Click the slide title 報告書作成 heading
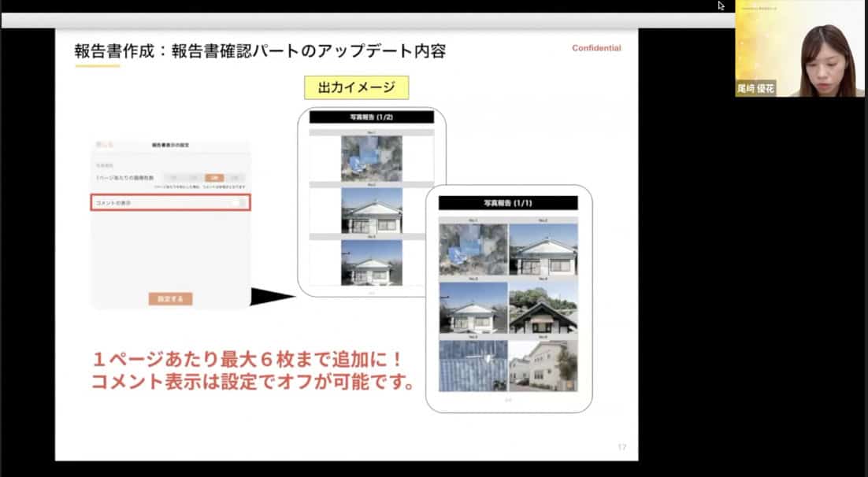The height and width of the screenshot is (477, 868). (x=260, y=52)
